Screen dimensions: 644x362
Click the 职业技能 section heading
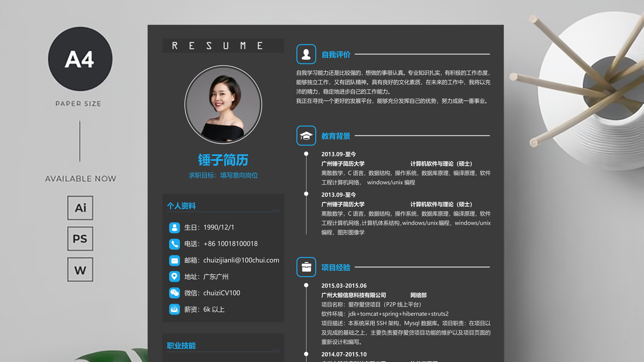[x=181, y=346]
